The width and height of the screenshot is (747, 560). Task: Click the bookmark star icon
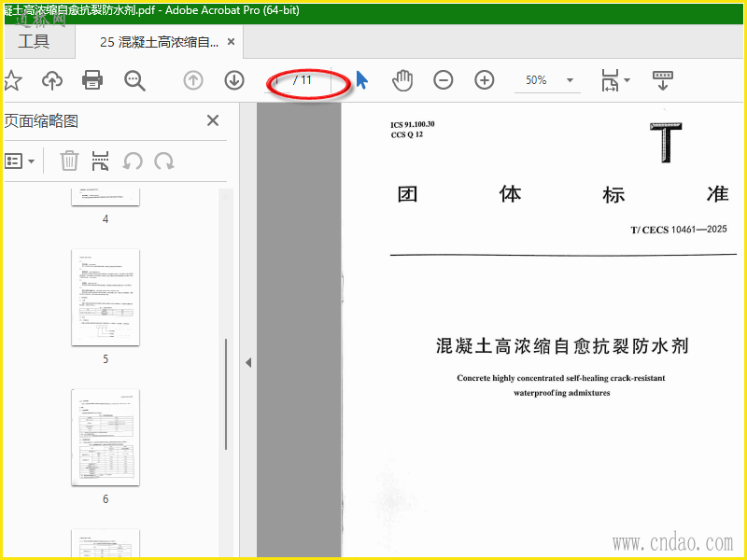12,80
